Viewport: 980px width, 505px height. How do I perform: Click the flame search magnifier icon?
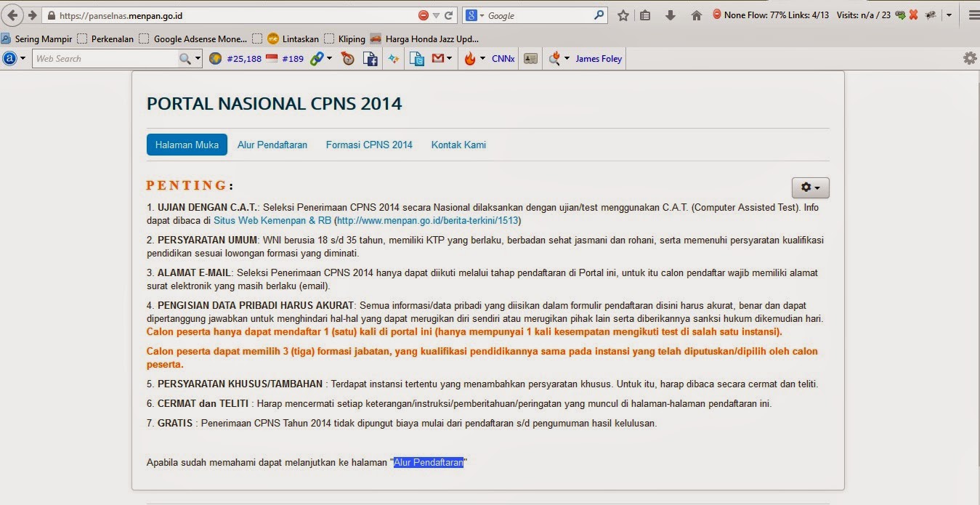[555, 59]
